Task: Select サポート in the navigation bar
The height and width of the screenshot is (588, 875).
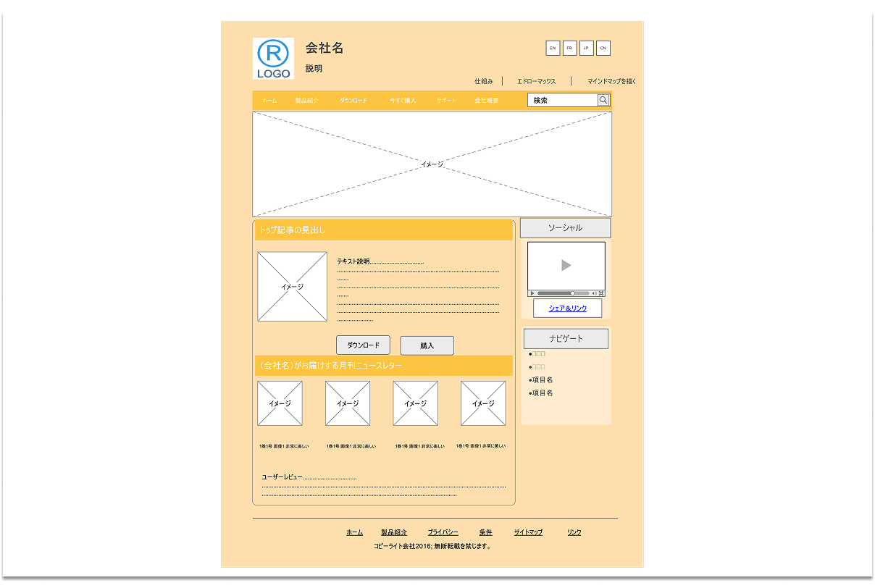Action: [x=446, y=101]
